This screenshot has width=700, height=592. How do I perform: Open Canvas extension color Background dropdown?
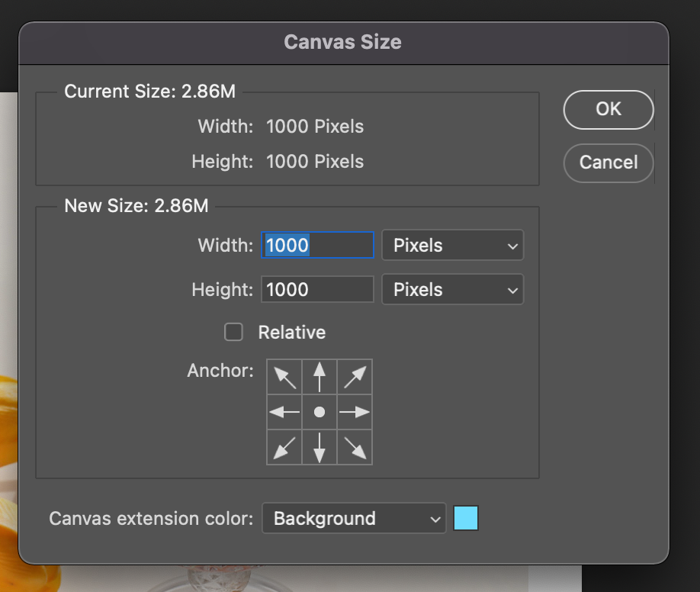[354, 518]
